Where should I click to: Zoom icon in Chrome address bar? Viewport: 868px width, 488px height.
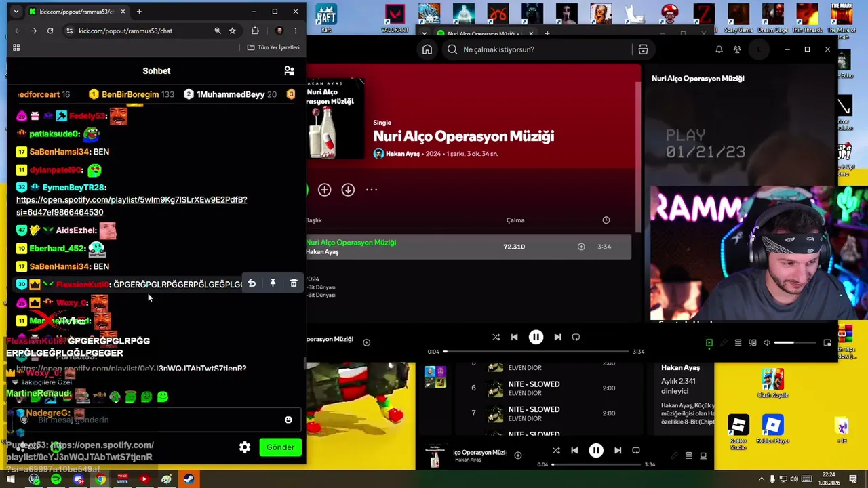pos(218,30)
